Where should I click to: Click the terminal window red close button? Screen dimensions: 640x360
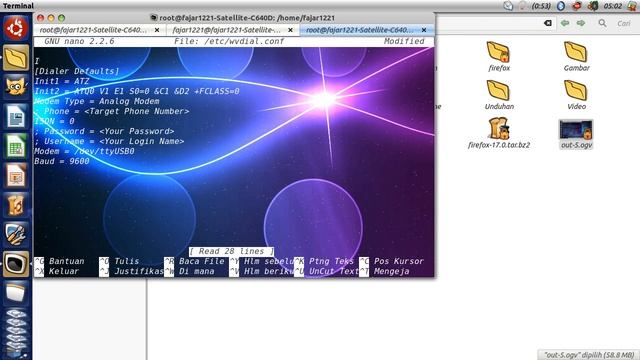[x=40, y=18]
